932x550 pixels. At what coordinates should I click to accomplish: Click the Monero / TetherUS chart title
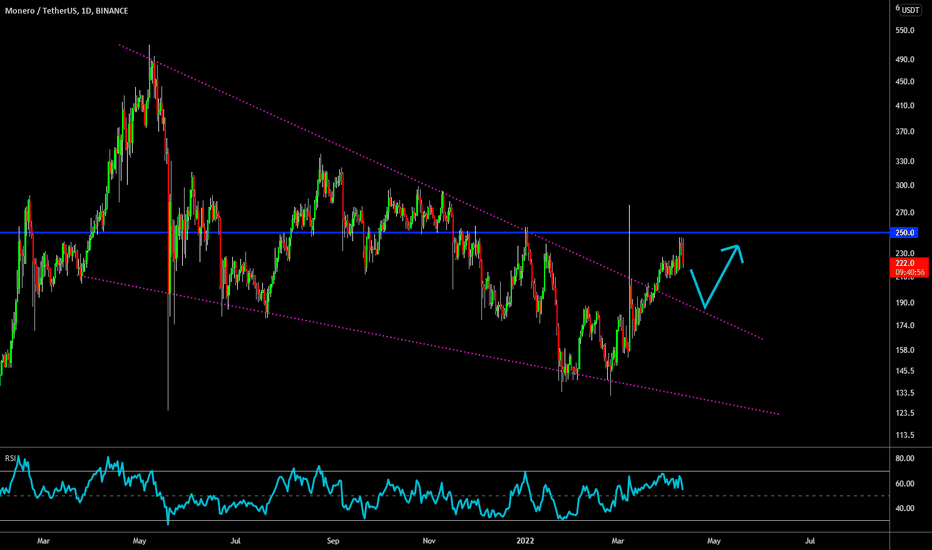(x=66, y=11)
